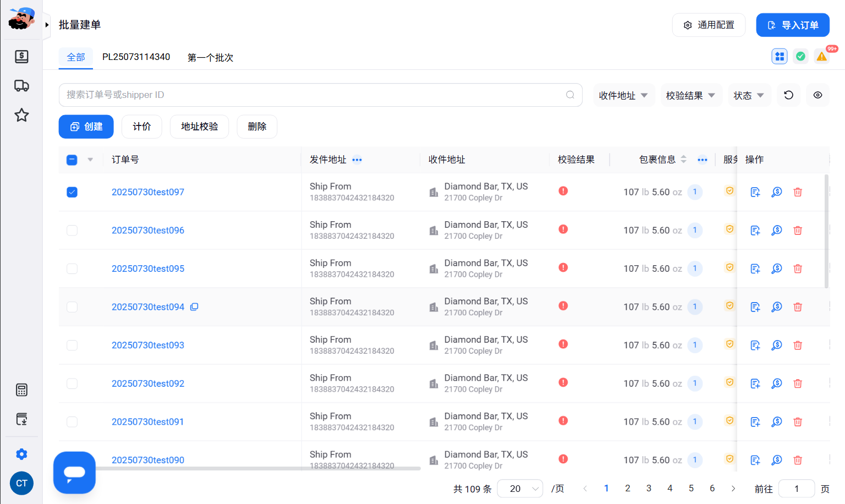
Task: Click the refresh icon button
Action: point(788,95)
